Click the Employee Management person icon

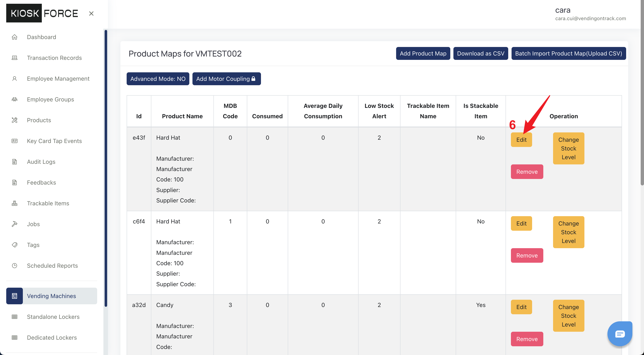point(15,79)
